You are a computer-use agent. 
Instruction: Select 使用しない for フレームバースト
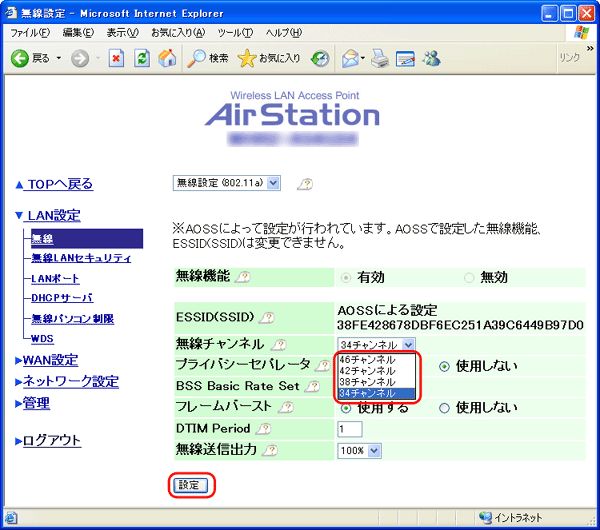(444, 408)
